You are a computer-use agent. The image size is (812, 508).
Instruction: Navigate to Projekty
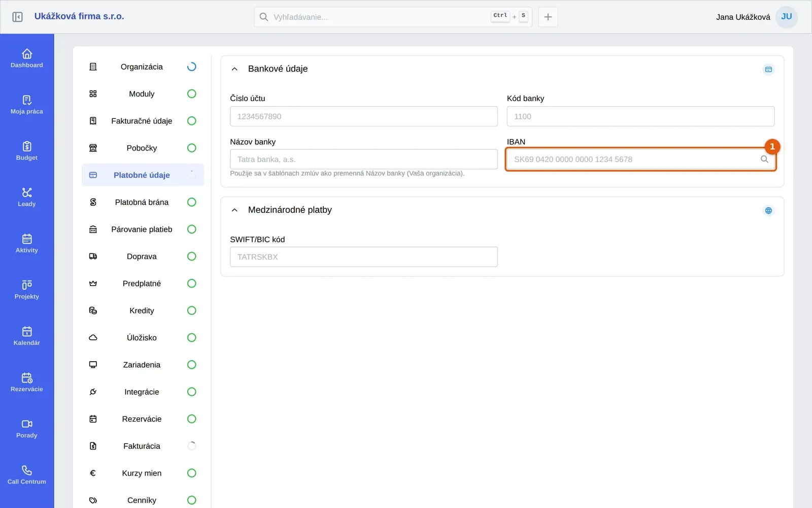click(27, 289)
